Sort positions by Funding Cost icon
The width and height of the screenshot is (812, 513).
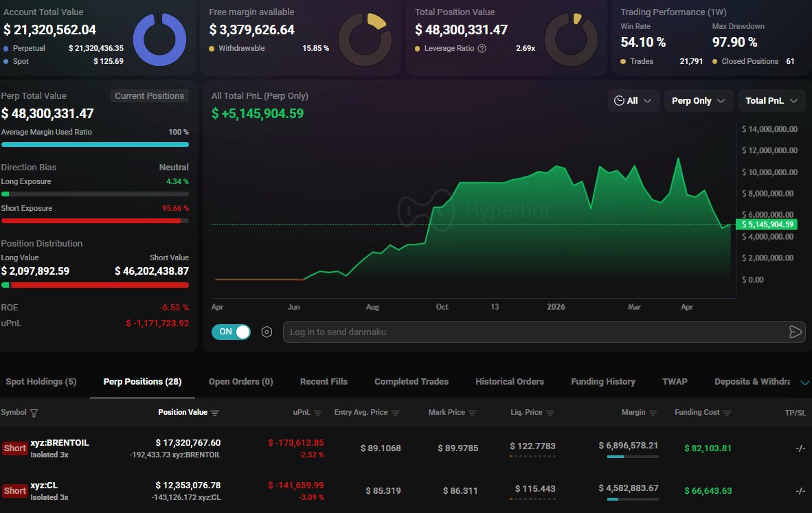(728, 413)
